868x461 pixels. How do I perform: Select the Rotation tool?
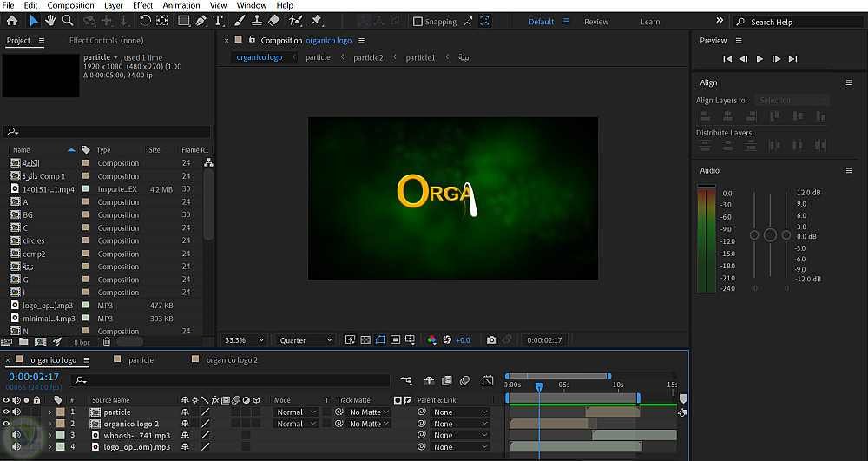coord(145,21)
